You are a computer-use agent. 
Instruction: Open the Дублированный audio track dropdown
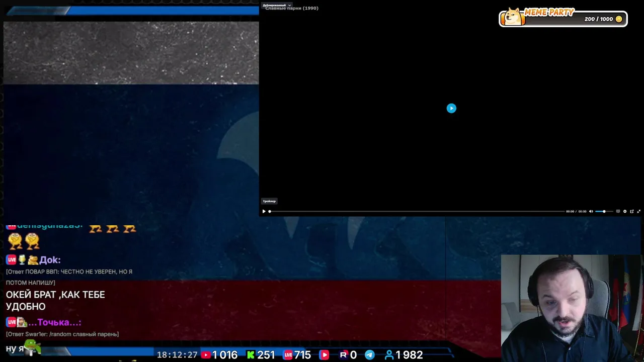(x=277, y=5)
